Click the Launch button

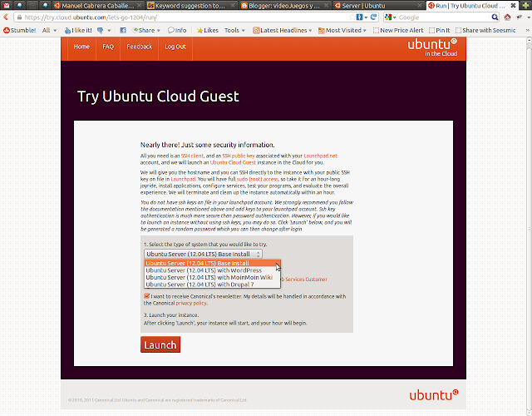tap(160, 344)
